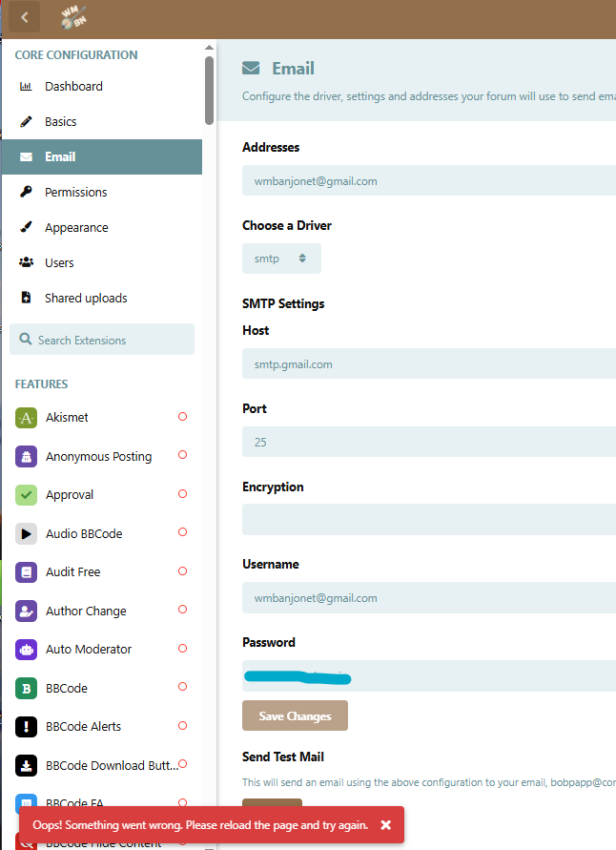Select the Anonymous Posting extension icon

click(x=27, y=457)
